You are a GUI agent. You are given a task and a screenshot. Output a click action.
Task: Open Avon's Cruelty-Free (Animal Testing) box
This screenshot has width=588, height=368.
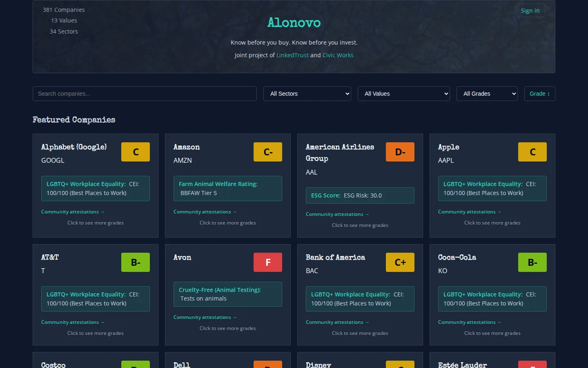pyautogui.click(x=228, y=294)
